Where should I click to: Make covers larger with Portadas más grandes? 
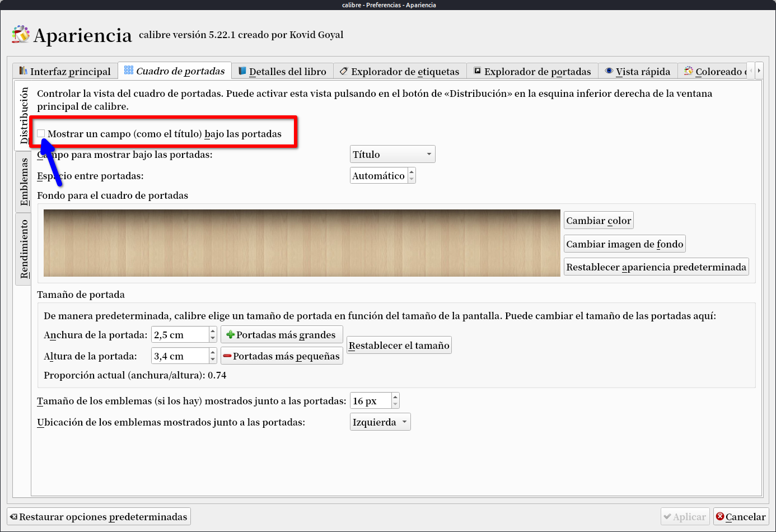[x=282, y=335]
